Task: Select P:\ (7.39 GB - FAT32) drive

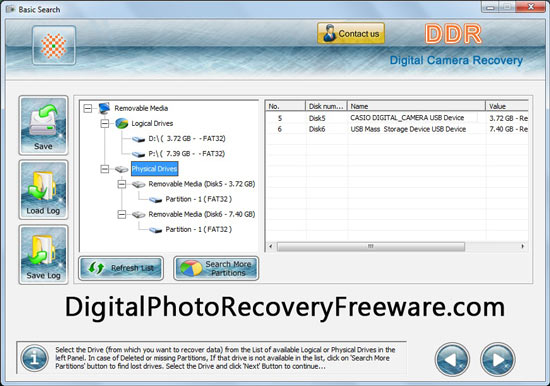Action: click(x=187, y=154)
